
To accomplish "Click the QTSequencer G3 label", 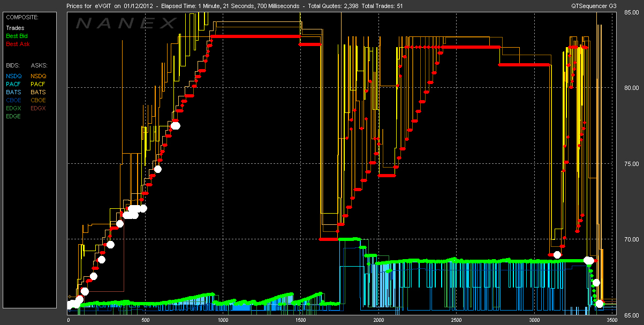I will tap(594, 6).
